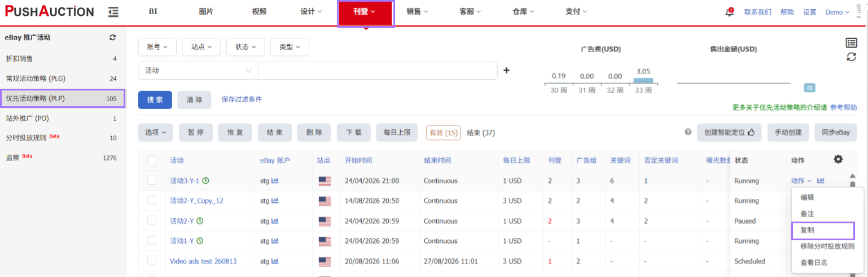Tick the checkbox for 活动2-Y_Copy_12
Screen dimensions: 868x277
(152, 201)
